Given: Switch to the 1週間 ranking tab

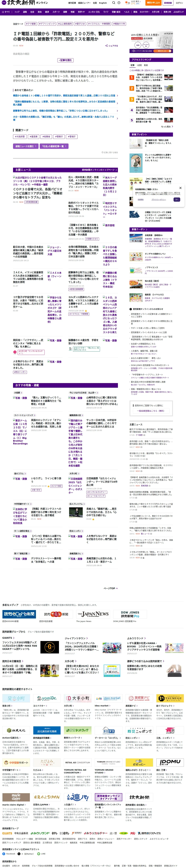Looking at the screenshot, I should click(139, 65).
